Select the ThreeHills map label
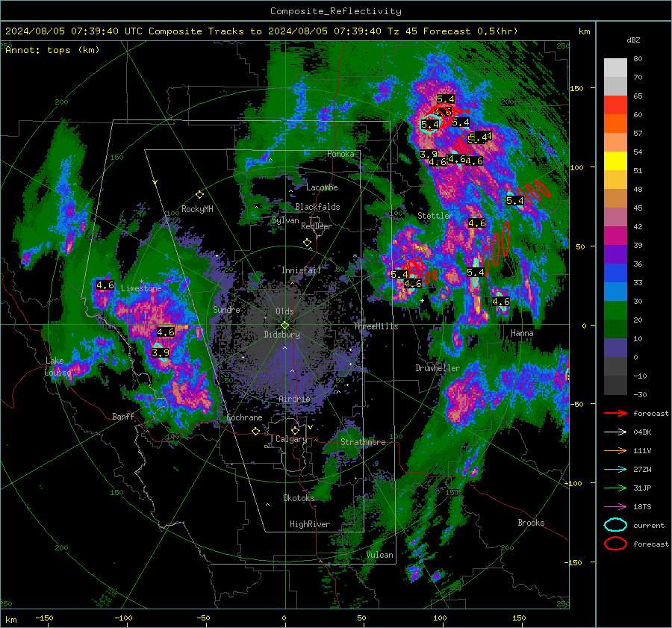 (x=376, y=326)
